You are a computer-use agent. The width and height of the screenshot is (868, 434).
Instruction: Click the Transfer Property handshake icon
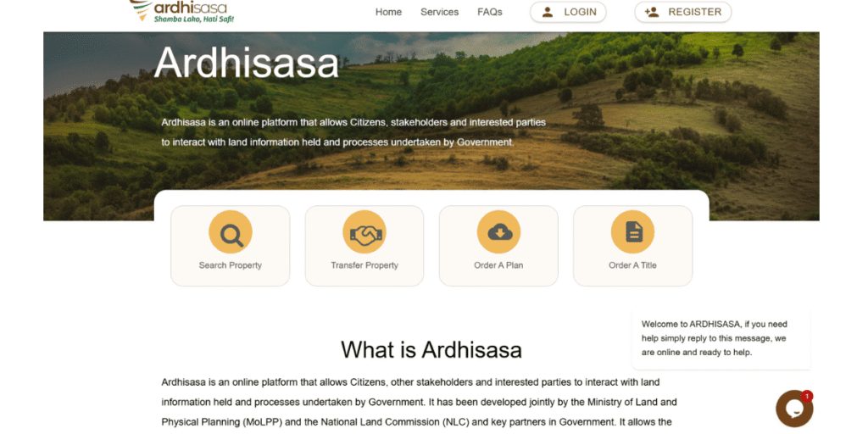[364, 232]
